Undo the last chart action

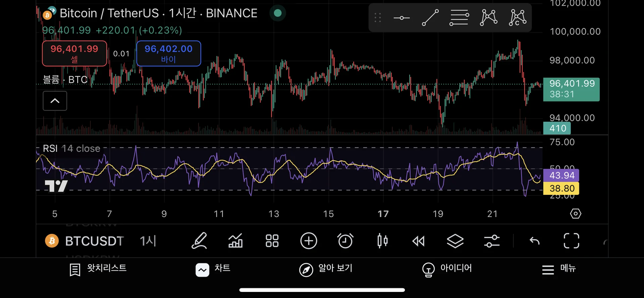point(535,241)
